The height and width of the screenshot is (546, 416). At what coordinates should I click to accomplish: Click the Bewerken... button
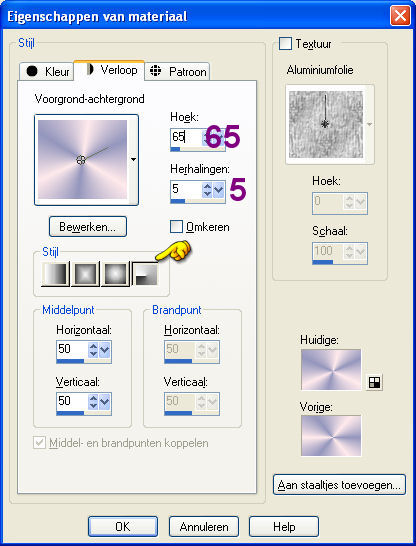point(88,227)
